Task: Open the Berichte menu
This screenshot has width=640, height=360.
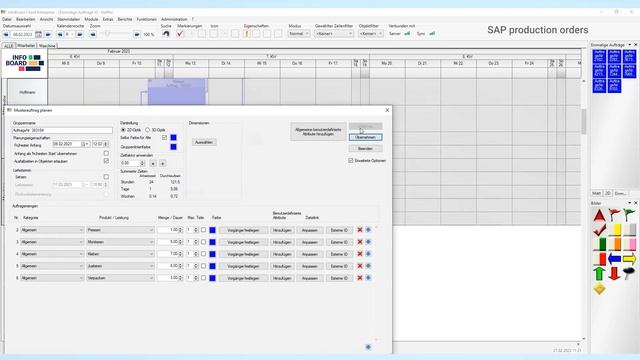Action: 125,19
